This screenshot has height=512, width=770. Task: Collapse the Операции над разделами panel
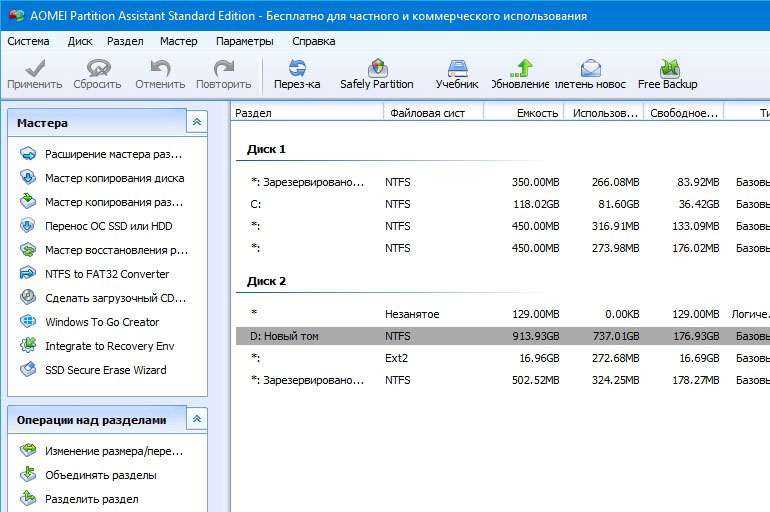click(x=197, y=419)
